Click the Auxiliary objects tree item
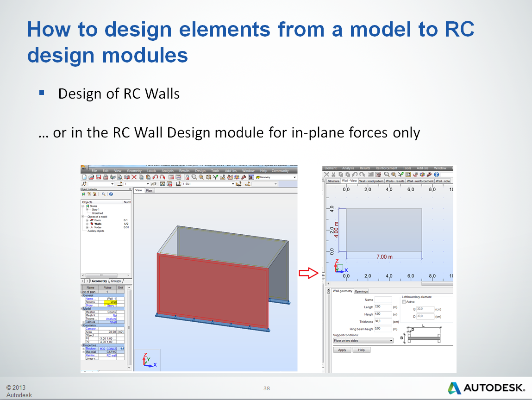 pyautogui.click(x=96, y=231)
